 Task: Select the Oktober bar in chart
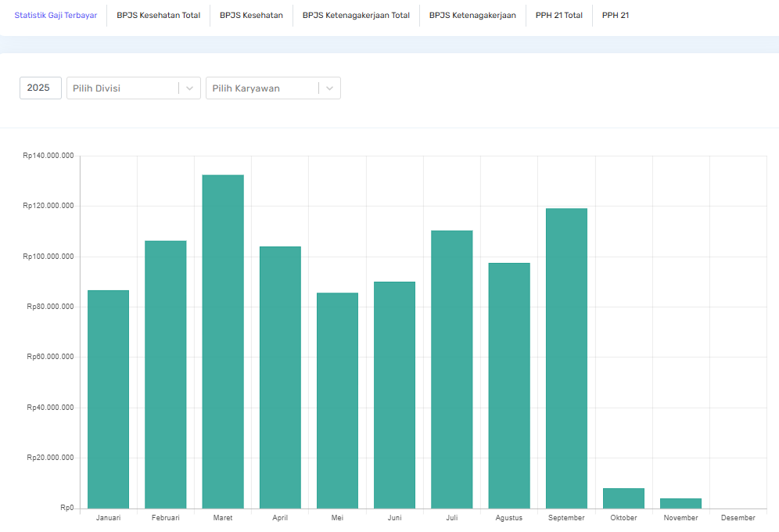click(x=623, y=498)
